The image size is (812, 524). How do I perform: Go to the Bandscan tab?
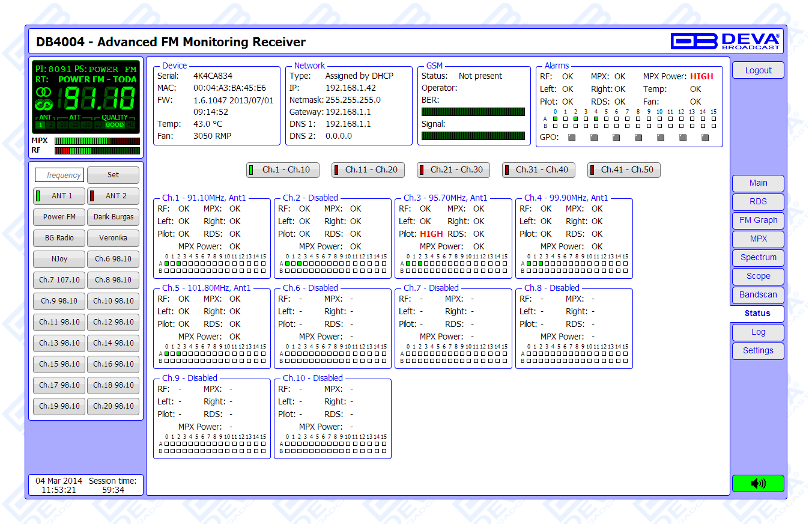[x=758, y=295]
